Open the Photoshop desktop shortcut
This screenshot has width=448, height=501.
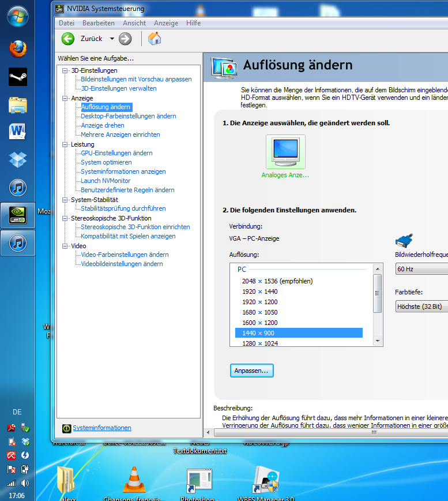199,481
